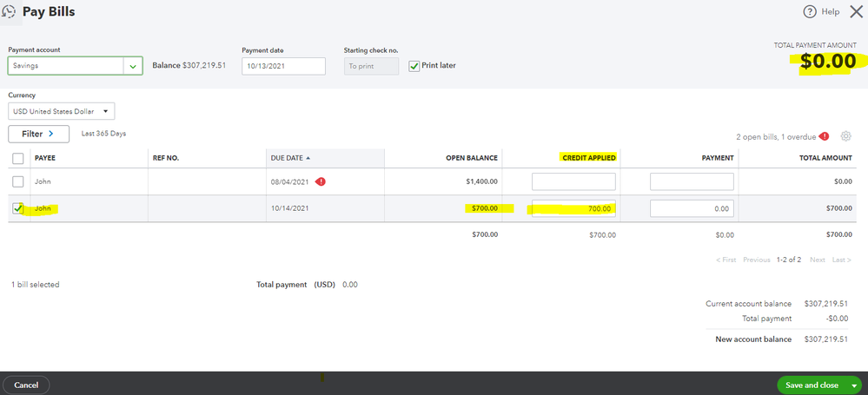Click the 1 bill selected text
The image size is (868, 395).
click(36, 285)
